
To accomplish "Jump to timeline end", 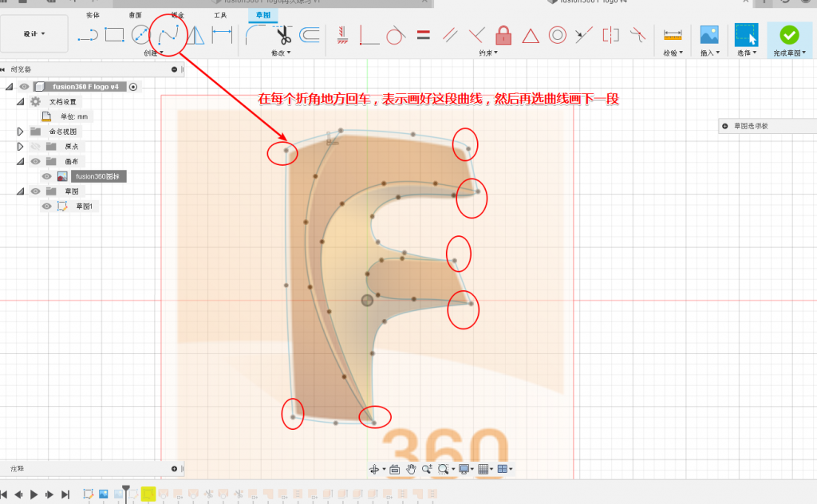I will (65, 494).
